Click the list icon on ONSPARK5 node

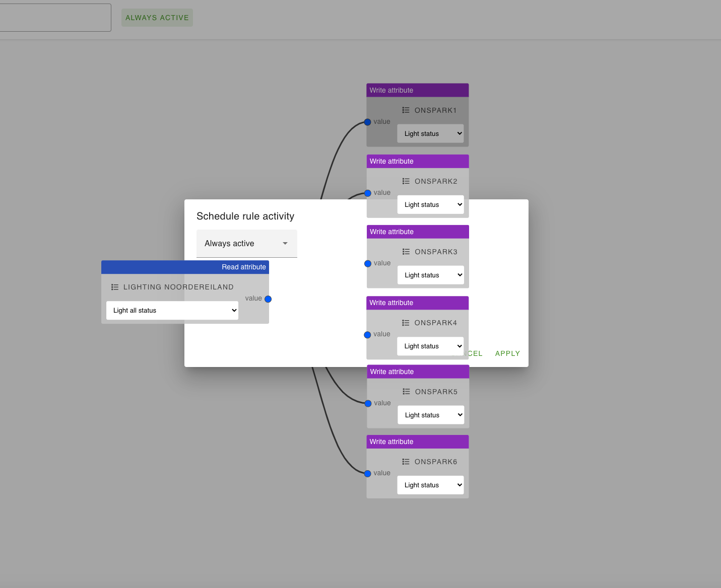coord(405,391)
